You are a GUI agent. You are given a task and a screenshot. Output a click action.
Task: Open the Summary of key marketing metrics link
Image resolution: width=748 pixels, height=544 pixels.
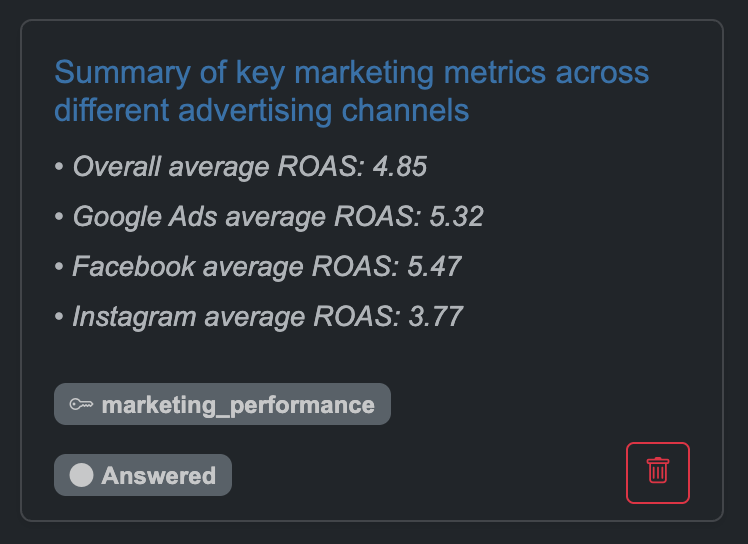click(x=352, y=91)
